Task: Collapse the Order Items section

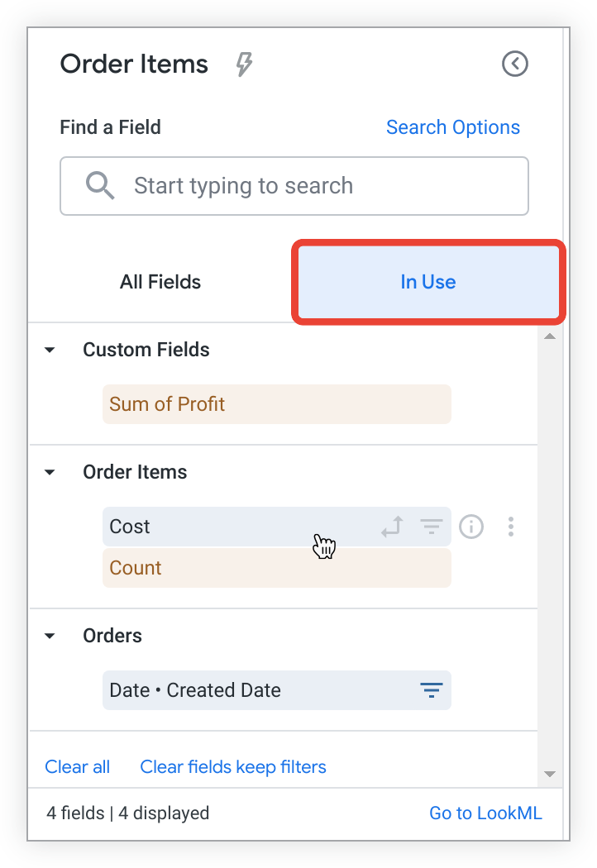Action: (x=49, y=471)
